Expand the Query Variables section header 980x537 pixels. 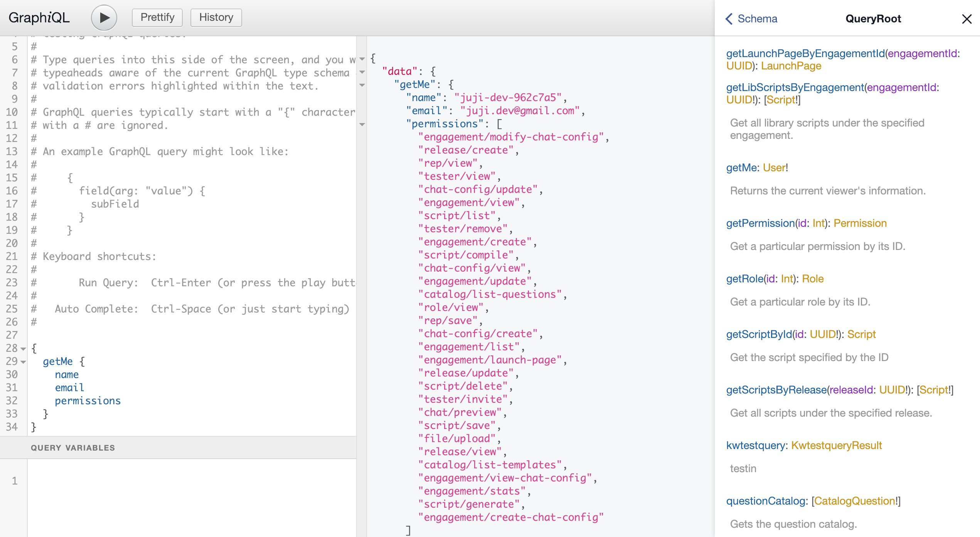[x=178, y=447]
